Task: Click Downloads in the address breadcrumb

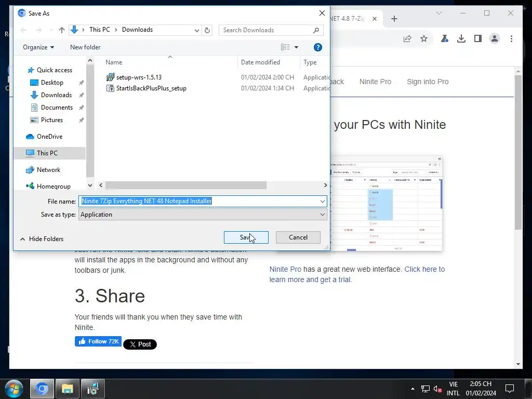Action: point(137,30)
